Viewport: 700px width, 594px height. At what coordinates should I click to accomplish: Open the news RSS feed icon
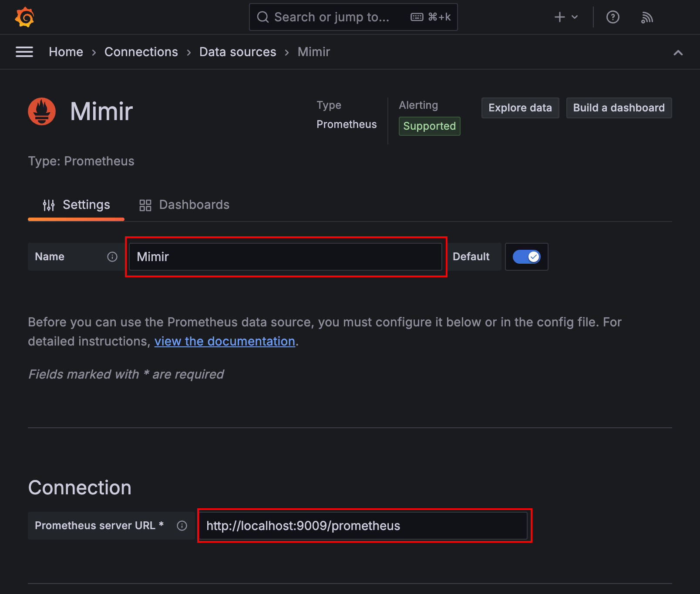pos(647,17)
